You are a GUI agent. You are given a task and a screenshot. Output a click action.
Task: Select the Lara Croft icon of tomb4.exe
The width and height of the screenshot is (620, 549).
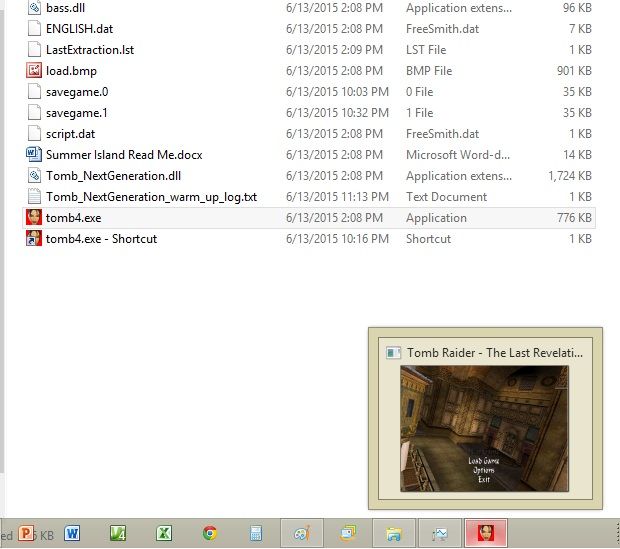(34, 218)
